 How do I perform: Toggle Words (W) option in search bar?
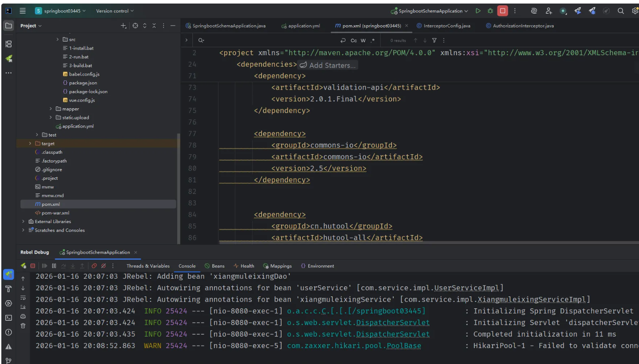[x=363, y=41]
